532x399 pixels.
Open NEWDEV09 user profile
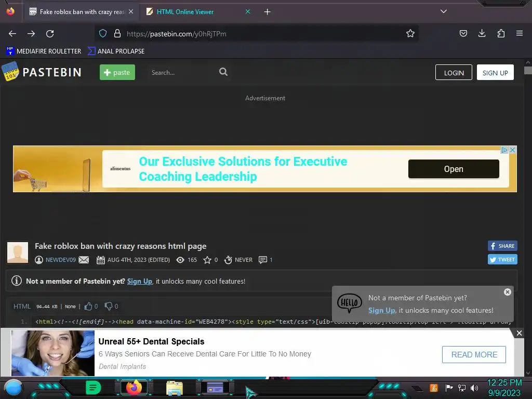click(x=61, y=260)
